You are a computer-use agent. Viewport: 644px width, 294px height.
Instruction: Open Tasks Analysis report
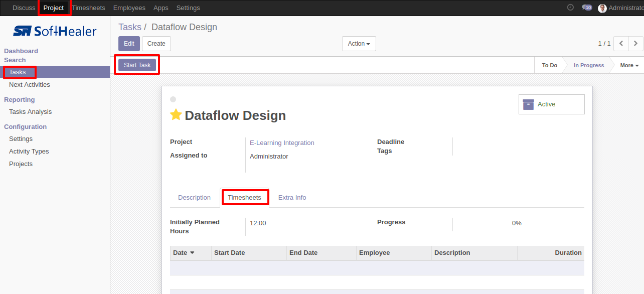coord(30,112)
